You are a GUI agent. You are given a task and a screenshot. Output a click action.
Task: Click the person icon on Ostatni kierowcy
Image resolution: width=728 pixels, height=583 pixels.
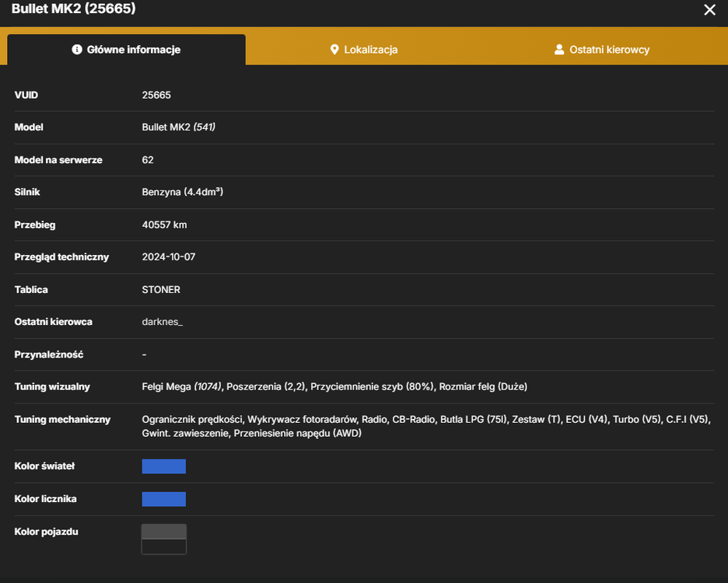click(x=559, y=49)
